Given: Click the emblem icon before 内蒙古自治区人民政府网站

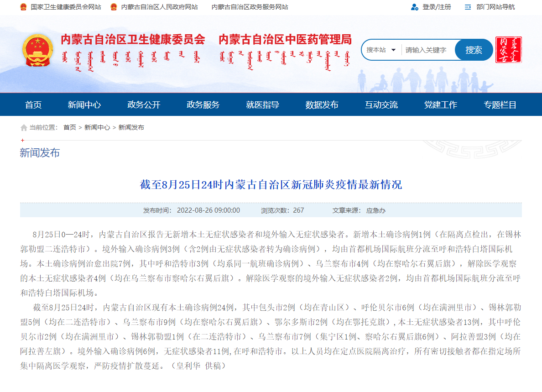Looking at the screenshot, I should pyautogui.click(x=114, y=7).
